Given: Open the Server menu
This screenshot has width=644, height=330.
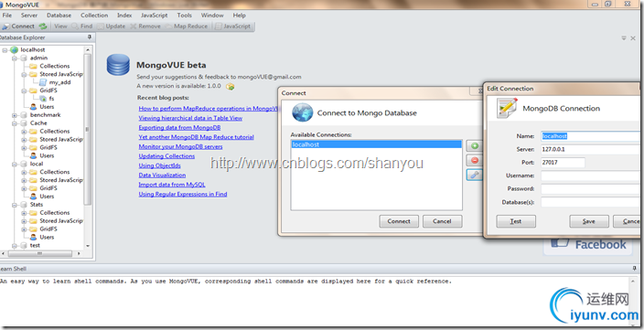Looking at the screenshot, I should (x=29, y=16).
